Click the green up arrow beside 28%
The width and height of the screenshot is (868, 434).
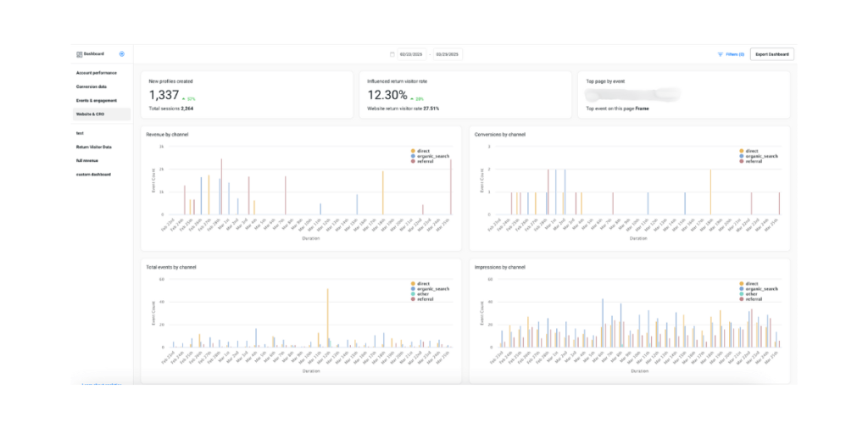(x=412, y=98)
